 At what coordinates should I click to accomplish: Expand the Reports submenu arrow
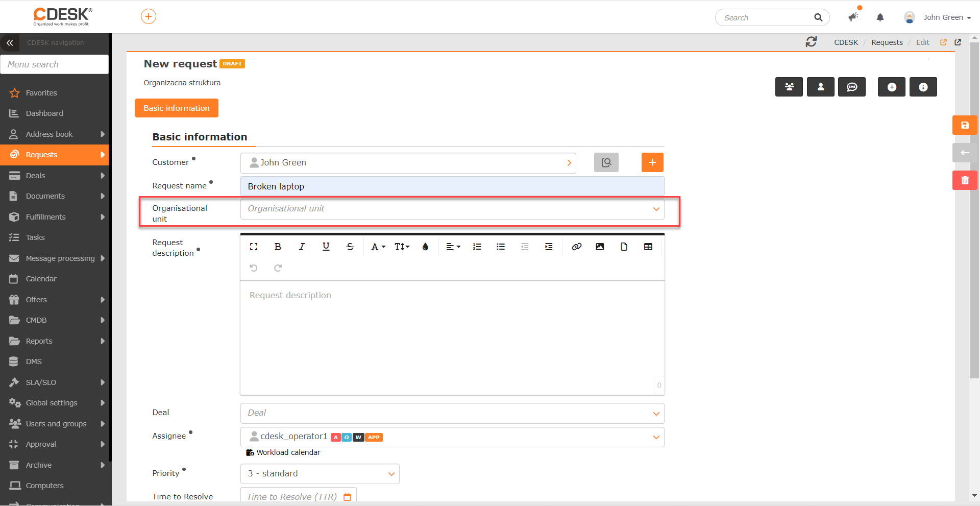[103, 341]
